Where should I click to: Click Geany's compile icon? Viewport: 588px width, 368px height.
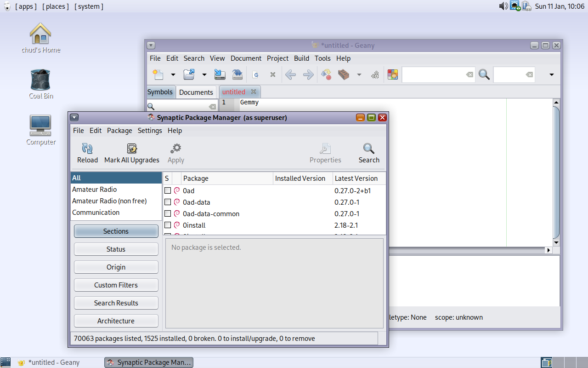[x=326, y=75]
